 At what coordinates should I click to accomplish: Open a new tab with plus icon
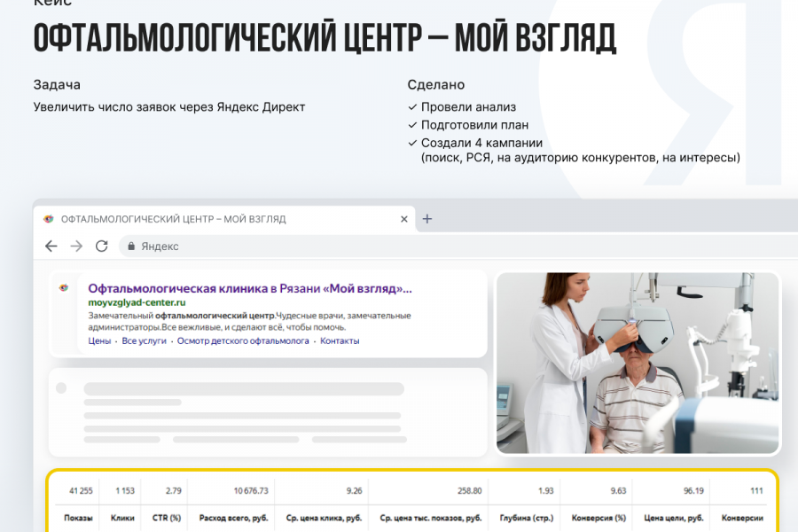427,219
